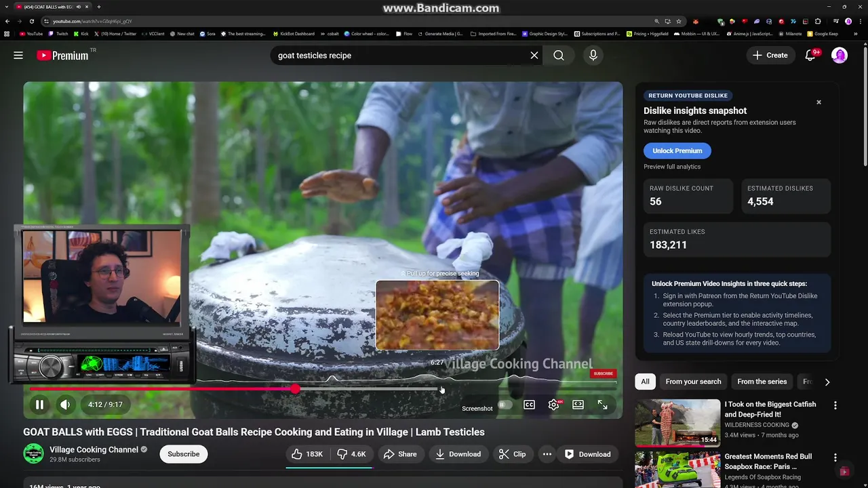868x488 pixels.
Task: Open the Twitch bookmark
Action: 58,33
